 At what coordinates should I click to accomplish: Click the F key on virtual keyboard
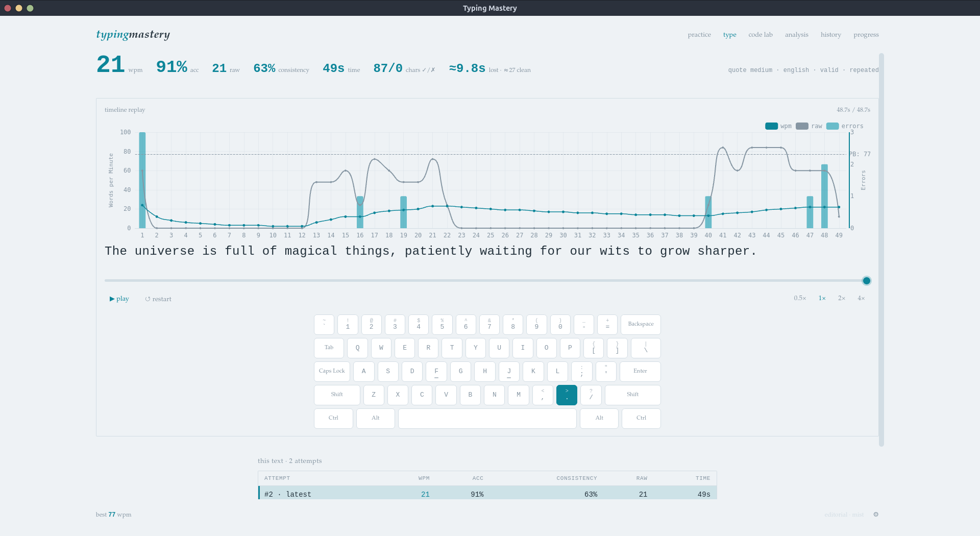coord(436,372)
